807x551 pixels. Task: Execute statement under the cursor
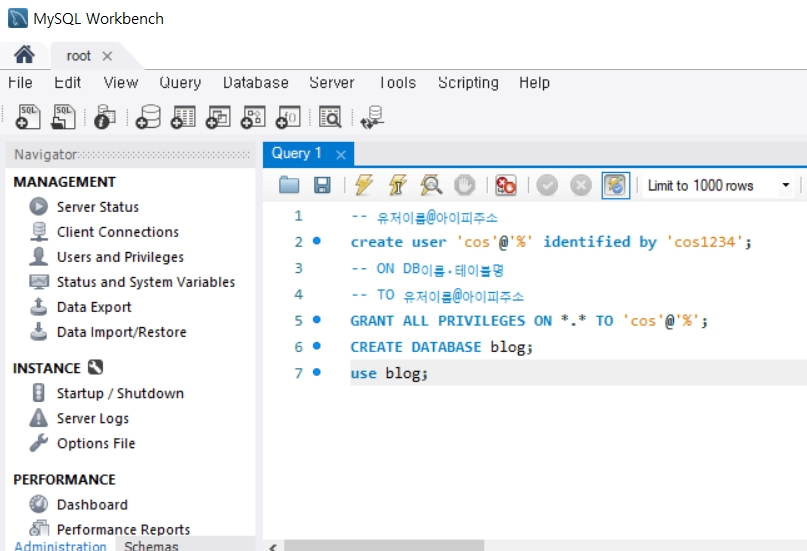pyautogui.click(x=398, y=185)
